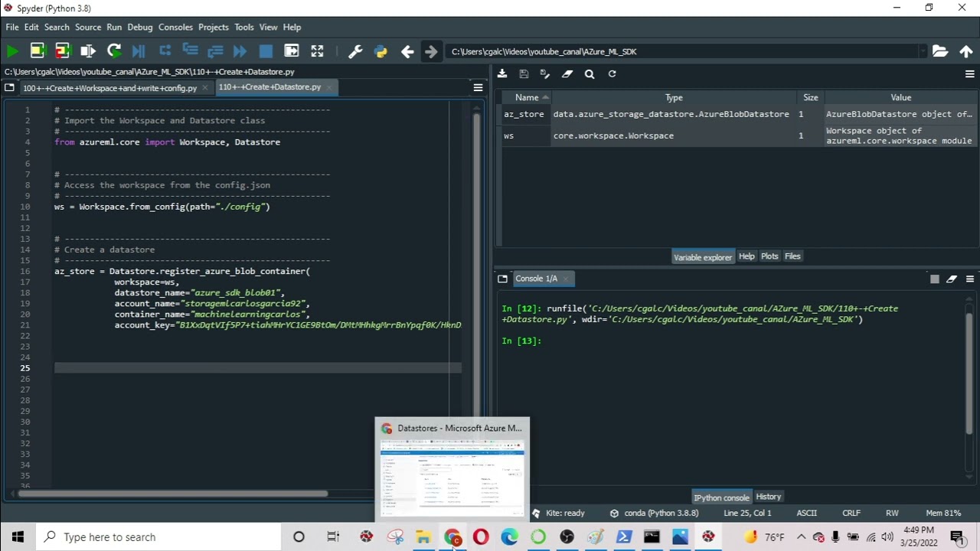Click the debugger step into icon
This screenshot has width=980, height=551.
(190, 51)
